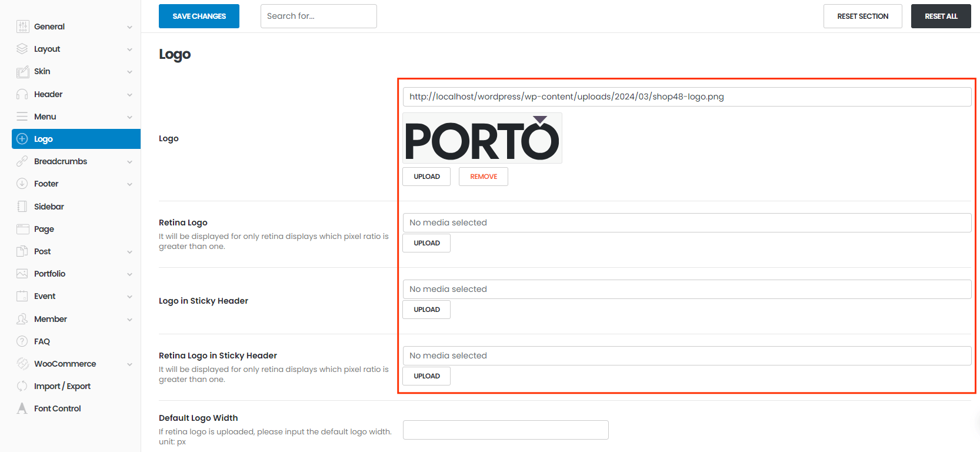This screenshot has width=980, height=452.
Task: Click the Breadcrumbs chain link icon
Action: coord(22,161)
